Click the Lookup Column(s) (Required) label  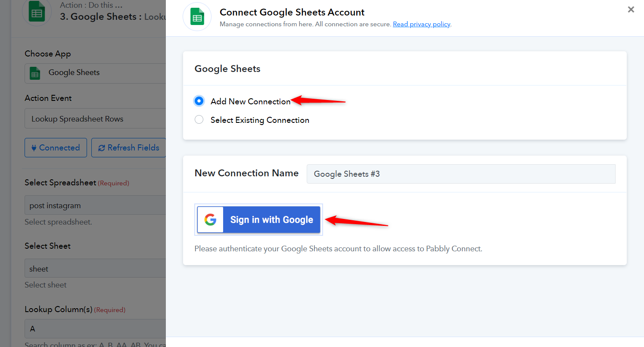(x=75, y=309)
